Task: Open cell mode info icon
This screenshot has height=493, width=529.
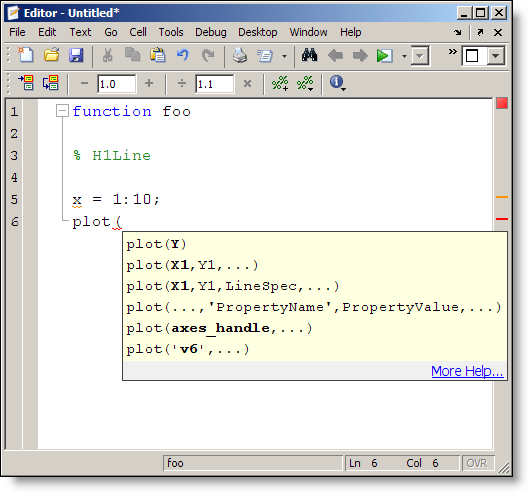Action: pos(337,83)
